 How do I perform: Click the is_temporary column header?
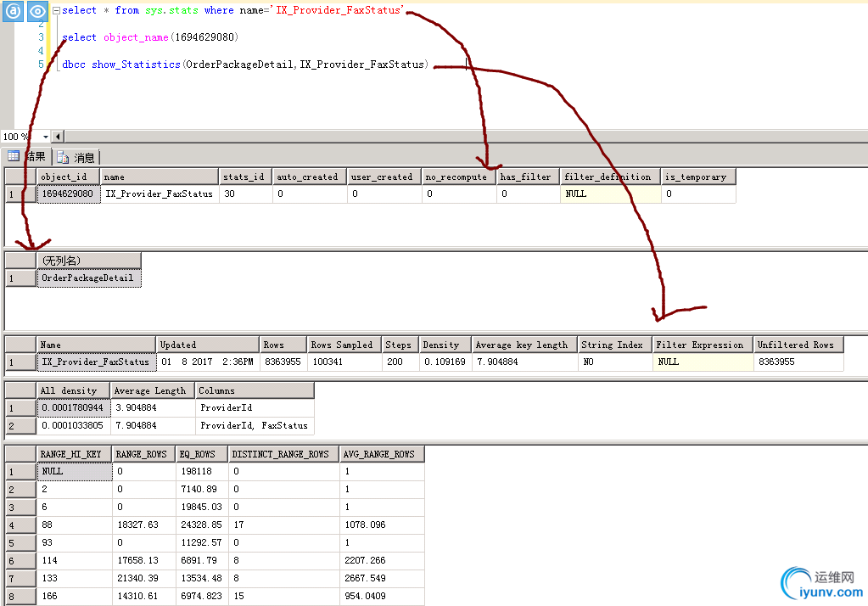[x=697, y=177]
